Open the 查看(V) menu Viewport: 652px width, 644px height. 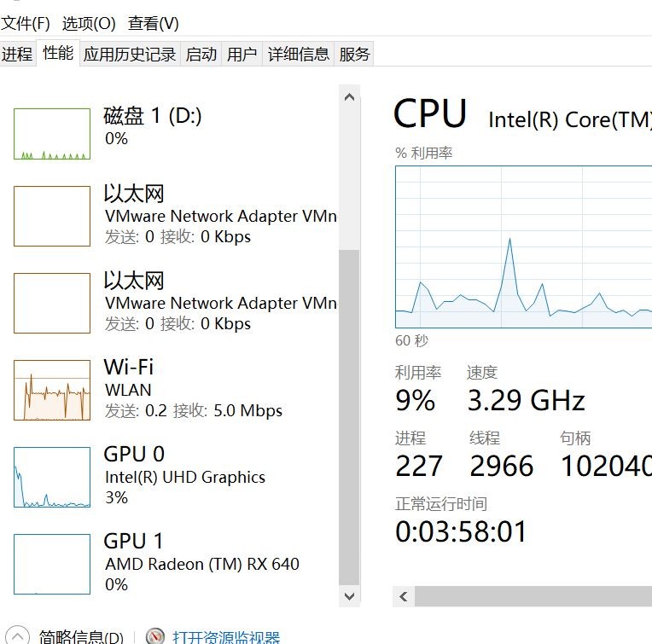154,23
